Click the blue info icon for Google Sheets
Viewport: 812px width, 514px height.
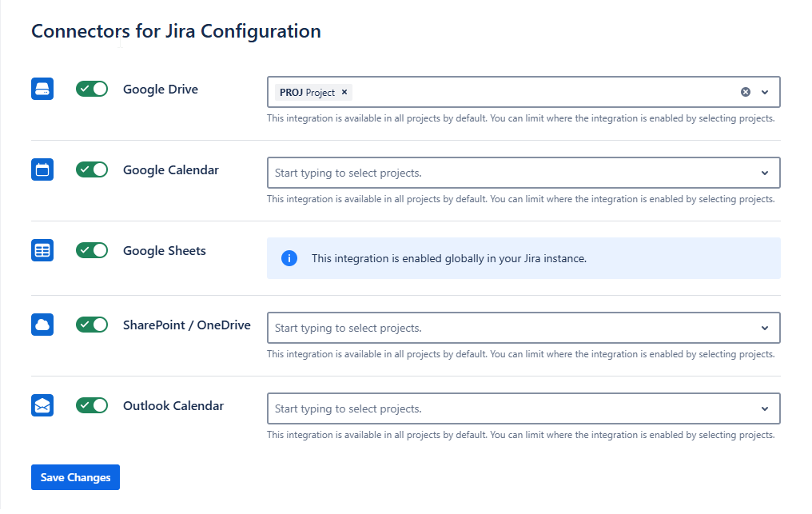289,258
